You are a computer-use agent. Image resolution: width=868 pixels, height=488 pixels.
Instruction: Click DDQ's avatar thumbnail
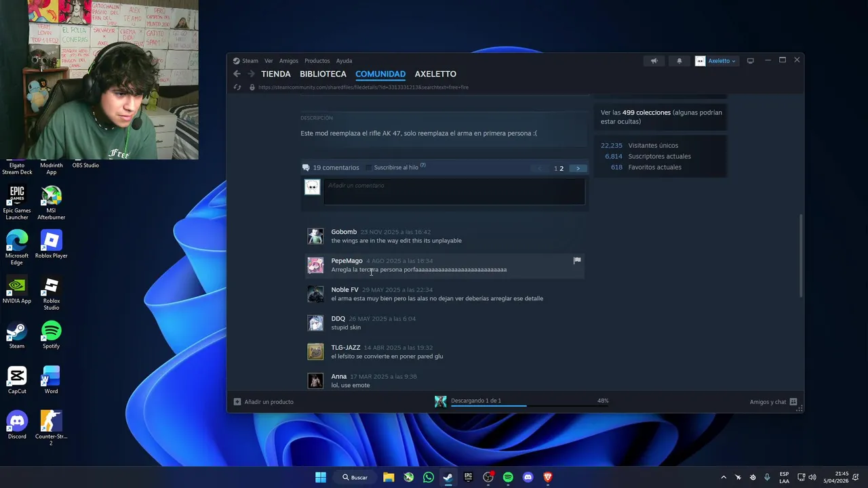tap(315, 323)
